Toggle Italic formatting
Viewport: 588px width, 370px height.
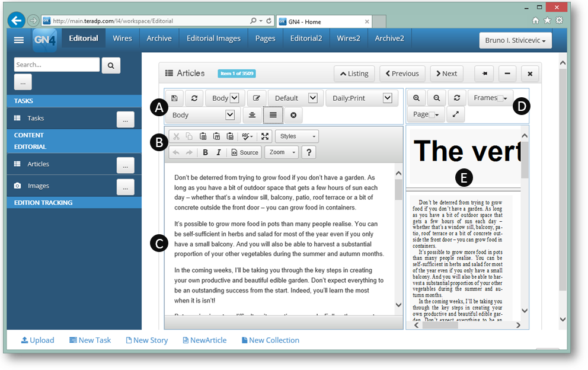tap(219, 152)
